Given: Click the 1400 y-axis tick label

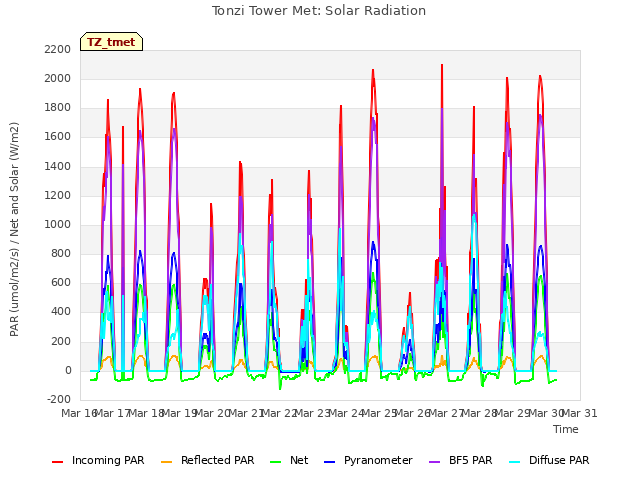Looking at the screenshot, I should pos(58,167).
